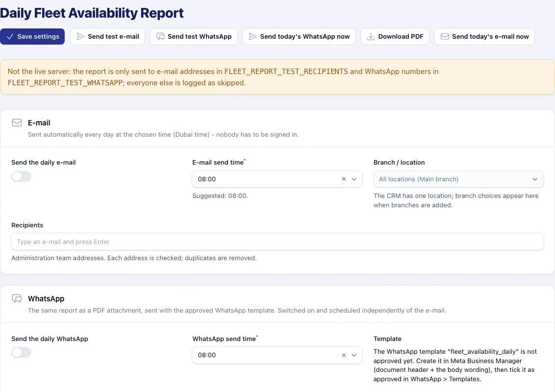
Task: Click the 'Sent automatically every day' description
Action: [163, 134]
